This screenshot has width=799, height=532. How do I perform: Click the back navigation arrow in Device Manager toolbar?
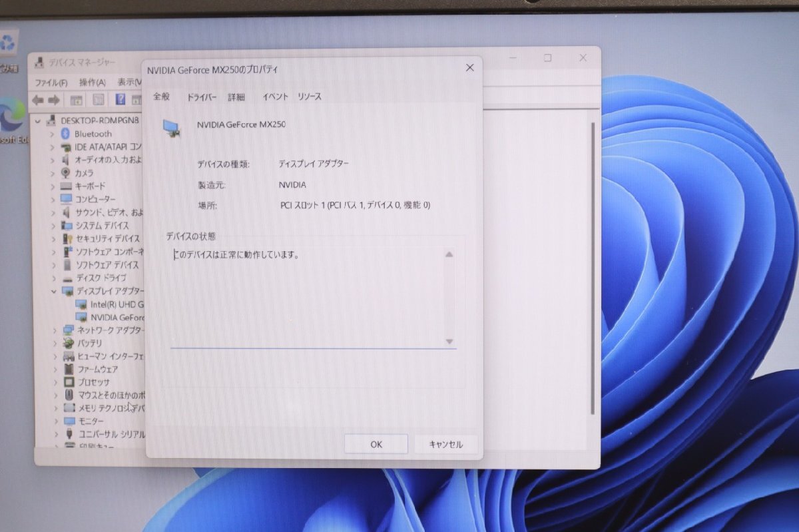click(x=39, y=101)
